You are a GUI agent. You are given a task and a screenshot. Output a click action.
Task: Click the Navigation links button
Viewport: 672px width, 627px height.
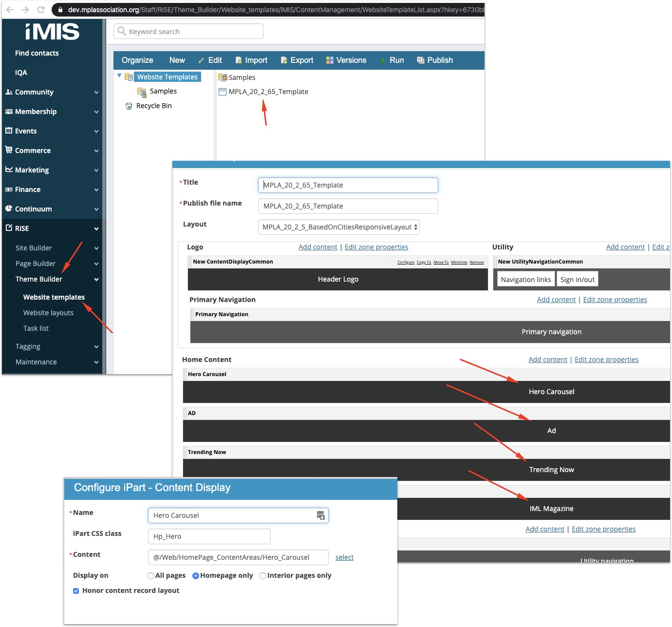pos(526,280)
